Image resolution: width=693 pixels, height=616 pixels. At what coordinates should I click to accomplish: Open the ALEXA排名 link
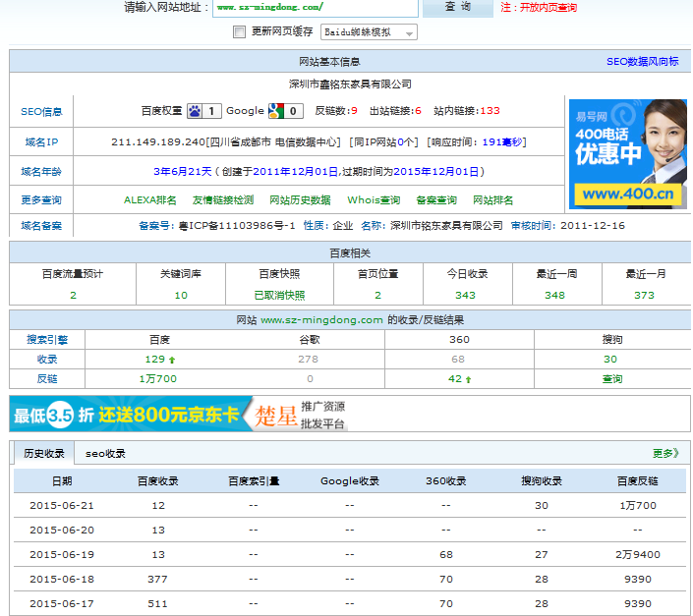(x=150, y=199)
